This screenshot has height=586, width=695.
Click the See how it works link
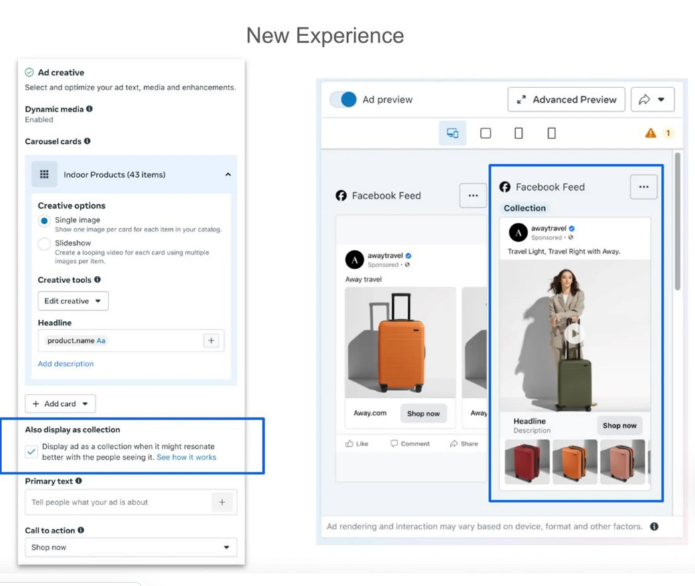pyautogui.click(x=187, y=457)
